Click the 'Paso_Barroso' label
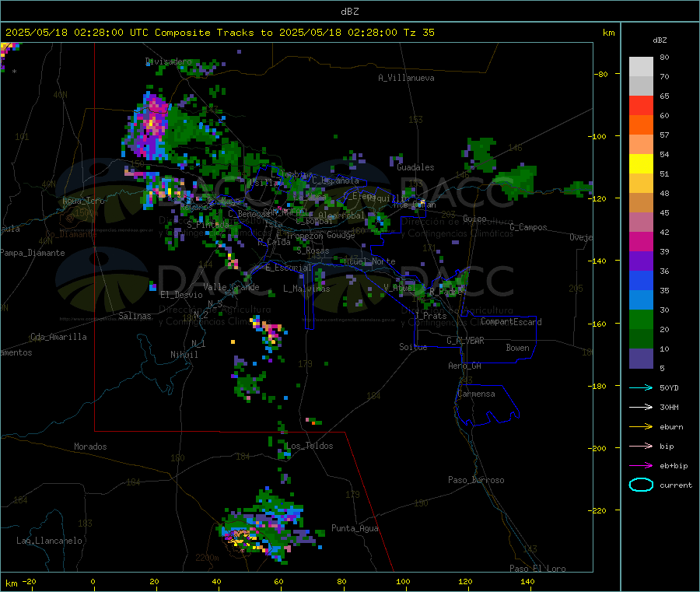The height and width of the screenshot is (592, 700). coord(476,480)
